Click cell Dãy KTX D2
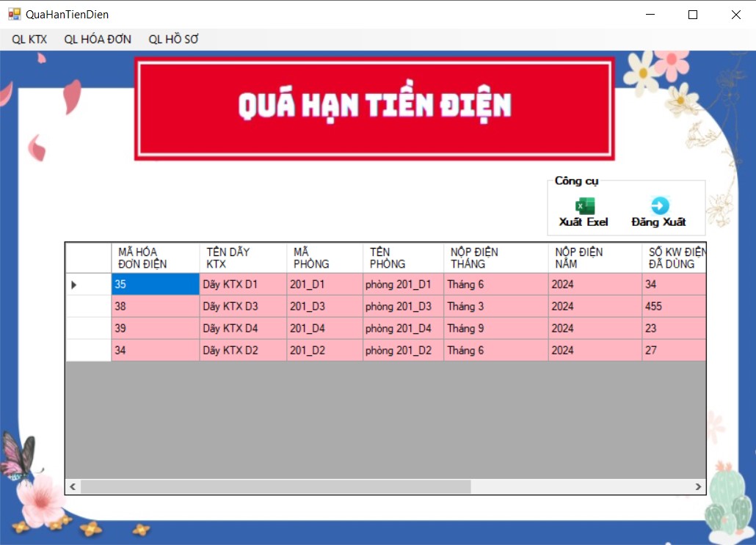The width and height of the screenshot is (756, 545). click(243, 351)
